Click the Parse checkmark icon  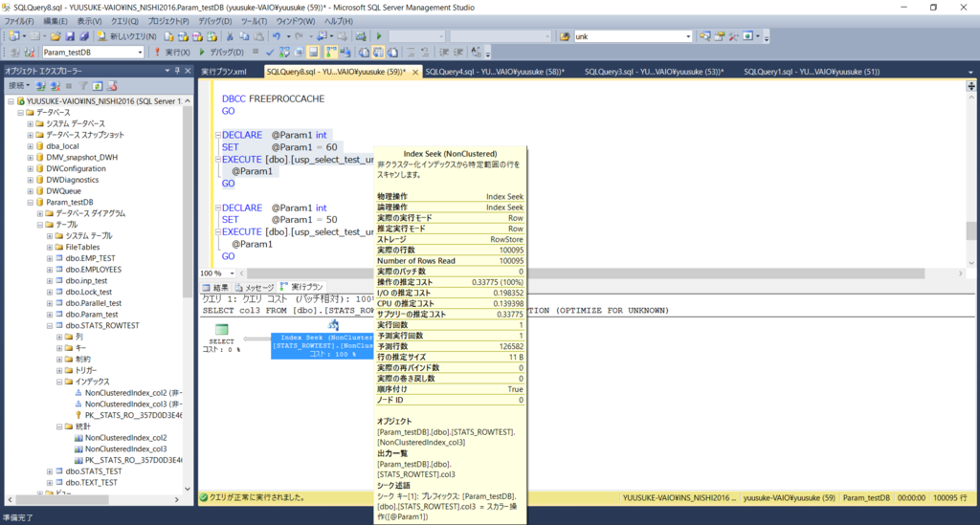270,53
